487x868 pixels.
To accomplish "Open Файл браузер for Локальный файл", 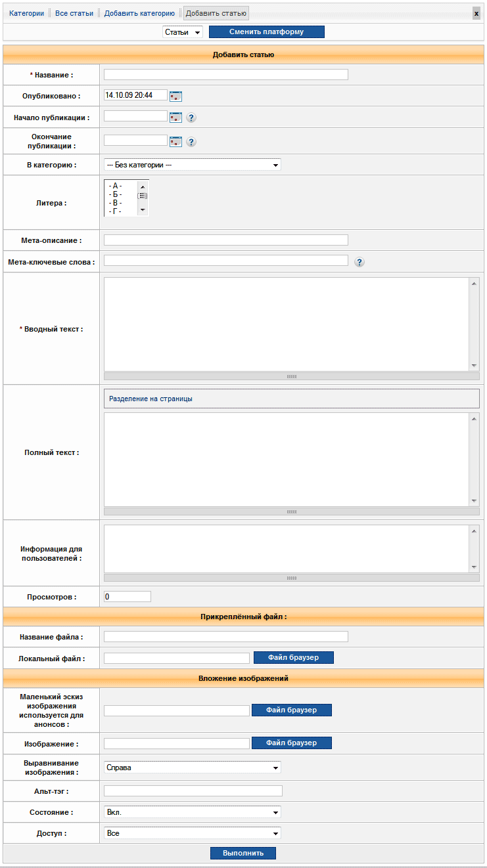I will pyautogui.click(x=293, y=657).
